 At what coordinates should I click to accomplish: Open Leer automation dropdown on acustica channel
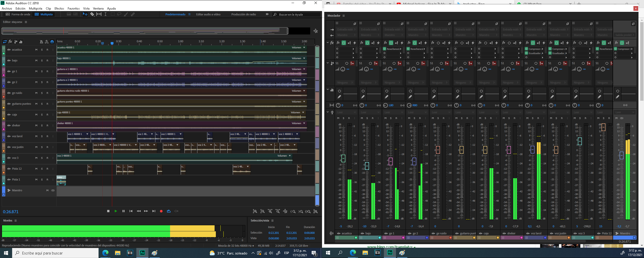pyautogui.click(x=347, y=112)
